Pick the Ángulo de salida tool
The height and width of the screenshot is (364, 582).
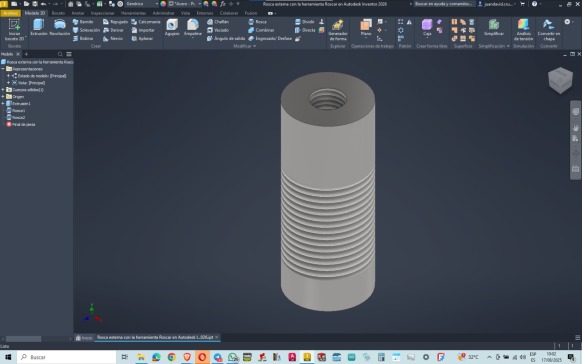pyautogui.click(x=226, y=38)
